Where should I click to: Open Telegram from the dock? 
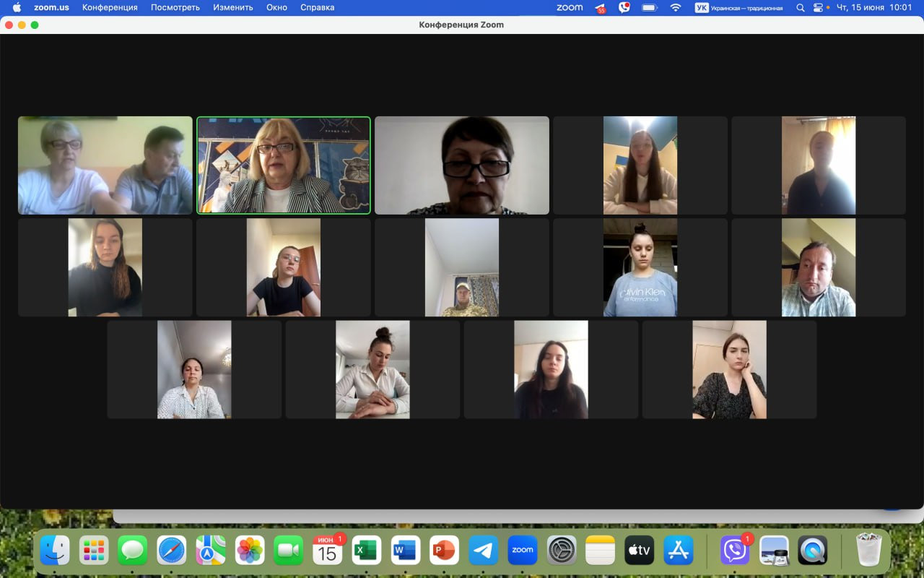(x=484, y=551)
